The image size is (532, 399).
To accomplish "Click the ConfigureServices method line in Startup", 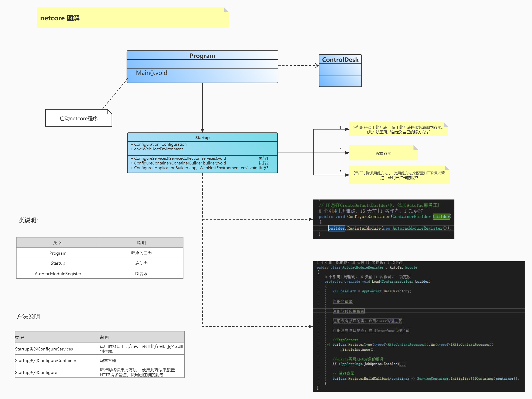I will tap(180, 158).
